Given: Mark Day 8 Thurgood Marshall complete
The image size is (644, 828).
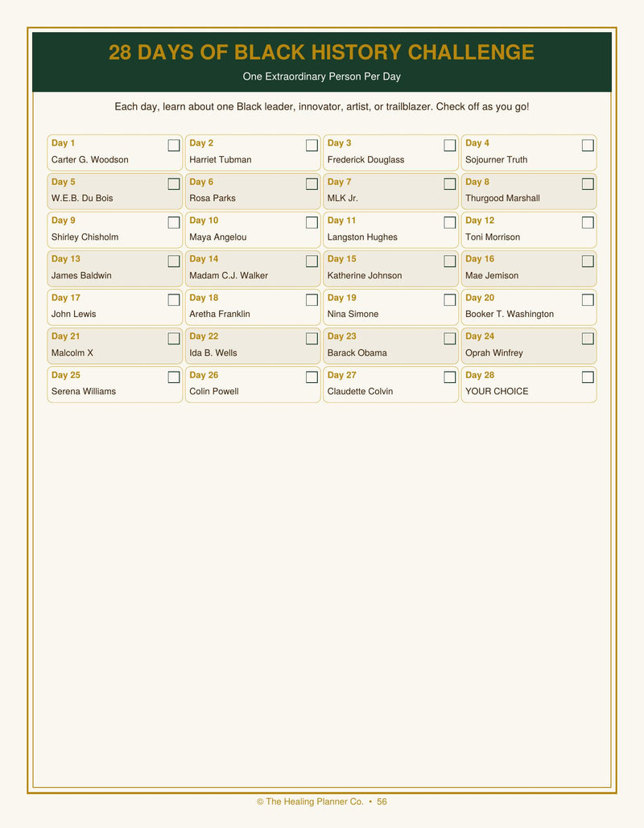Looking at the screenshot, I should pos(588,183).
